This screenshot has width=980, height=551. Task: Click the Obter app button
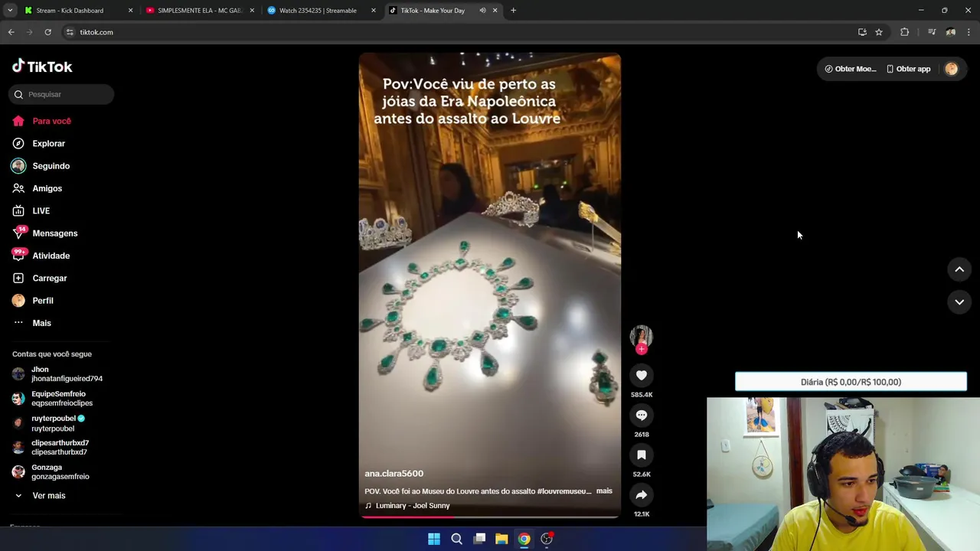tap(909, 69)
